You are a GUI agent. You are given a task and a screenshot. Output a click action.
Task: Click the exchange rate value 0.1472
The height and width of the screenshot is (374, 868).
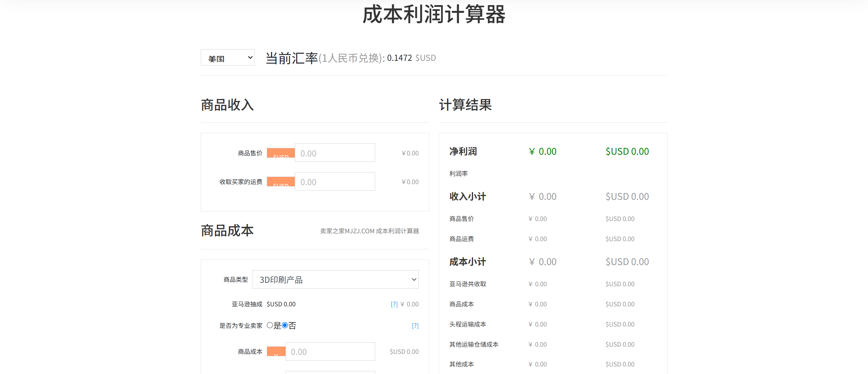399,58
